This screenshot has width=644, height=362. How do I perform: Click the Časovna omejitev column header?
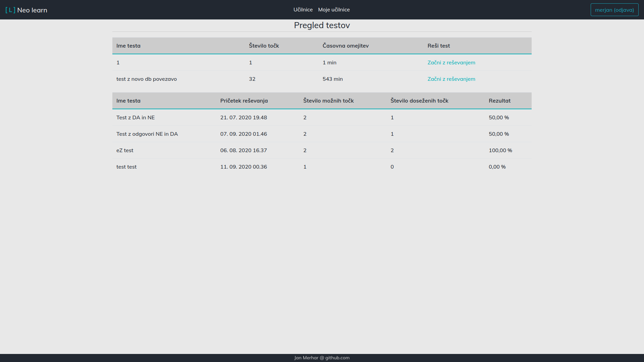[x=345, y=46]
